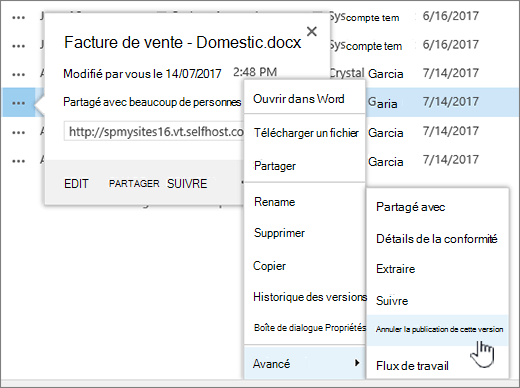Open Boîte de dialogue Propriétés
This screenshot has height=388, width=520.
[305, 328]
